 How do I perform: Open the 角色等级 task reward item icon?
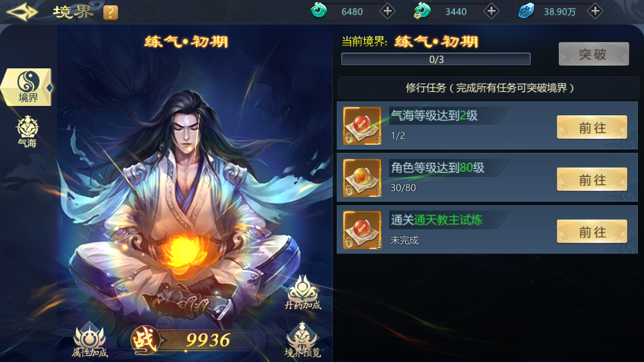point(362,178)
